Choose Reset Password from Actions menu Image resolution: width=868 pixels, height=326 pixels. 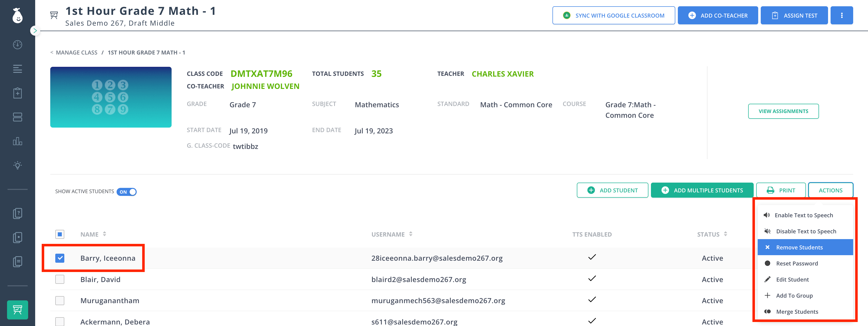point(805,263)
